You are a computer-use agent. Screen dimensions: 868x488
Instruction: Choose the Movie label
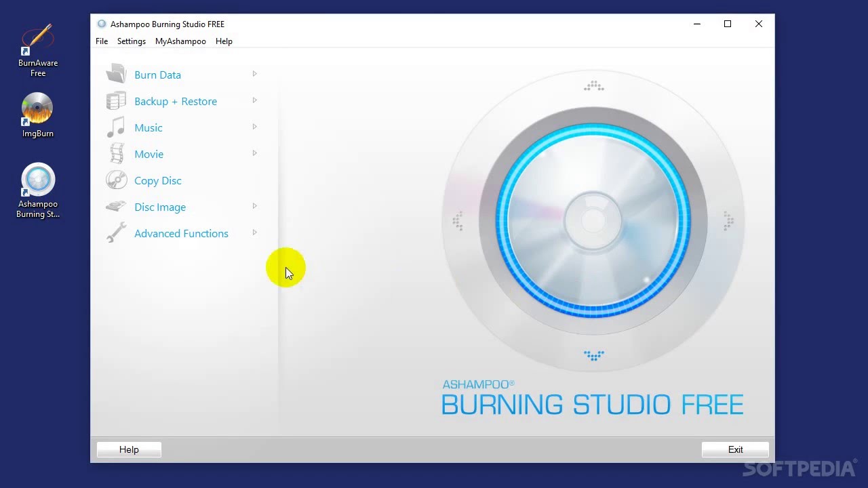coord(149,155)
